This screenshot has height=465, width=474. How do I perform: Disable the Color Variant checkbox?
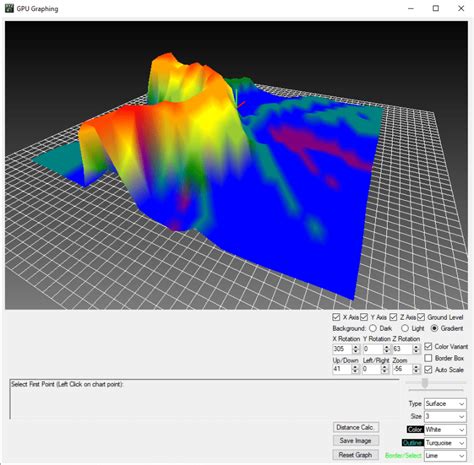tap(428, 346)
